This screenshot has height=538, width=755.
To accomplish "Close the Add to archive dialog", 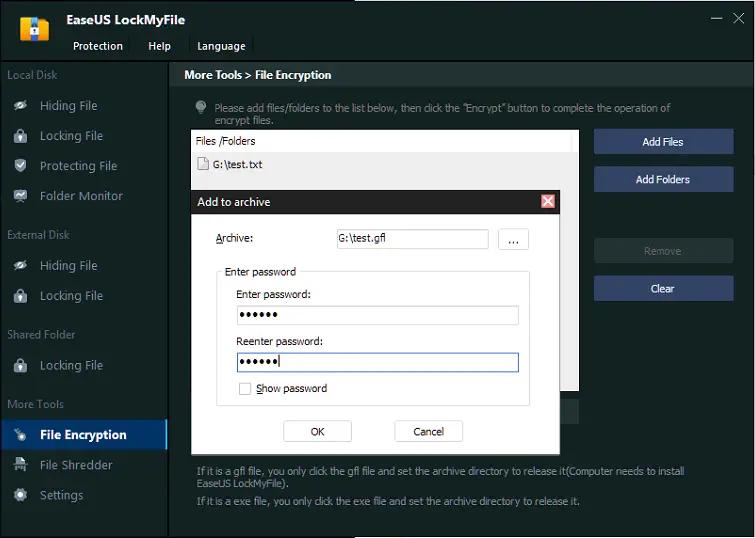I will (x=548, y=201).
